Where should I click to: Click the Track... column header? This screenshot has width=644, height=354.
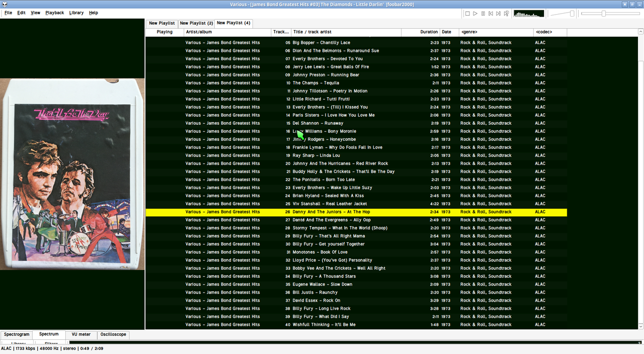pos(281,32)
